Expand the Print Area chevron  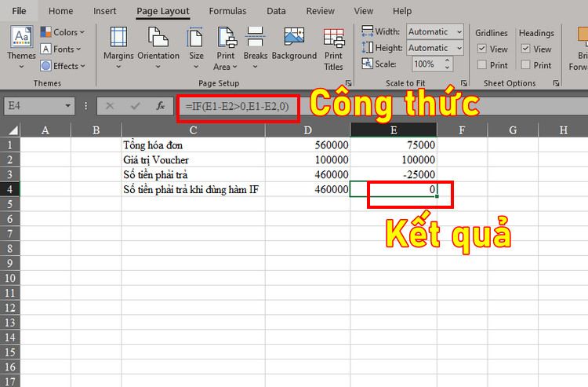click(234, 67)
